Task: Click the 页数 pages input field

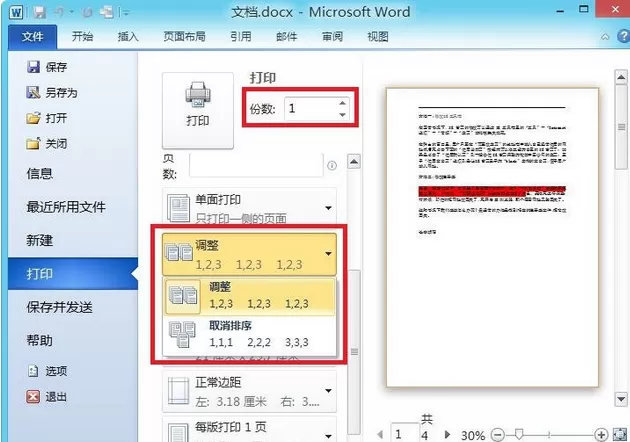Action: [256, 165]
